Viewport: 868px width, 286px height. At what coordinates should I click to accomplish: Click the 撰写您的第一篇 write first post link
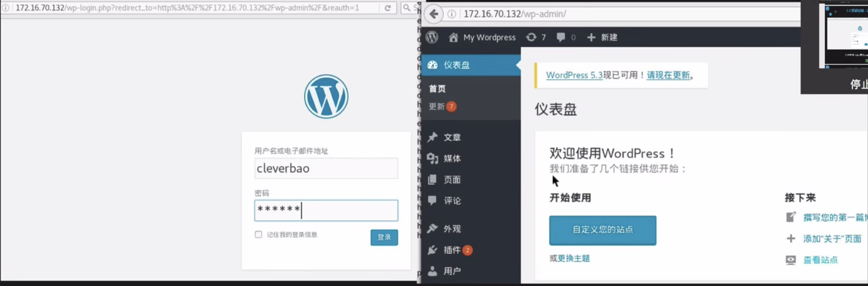click(x=835, y=217)
